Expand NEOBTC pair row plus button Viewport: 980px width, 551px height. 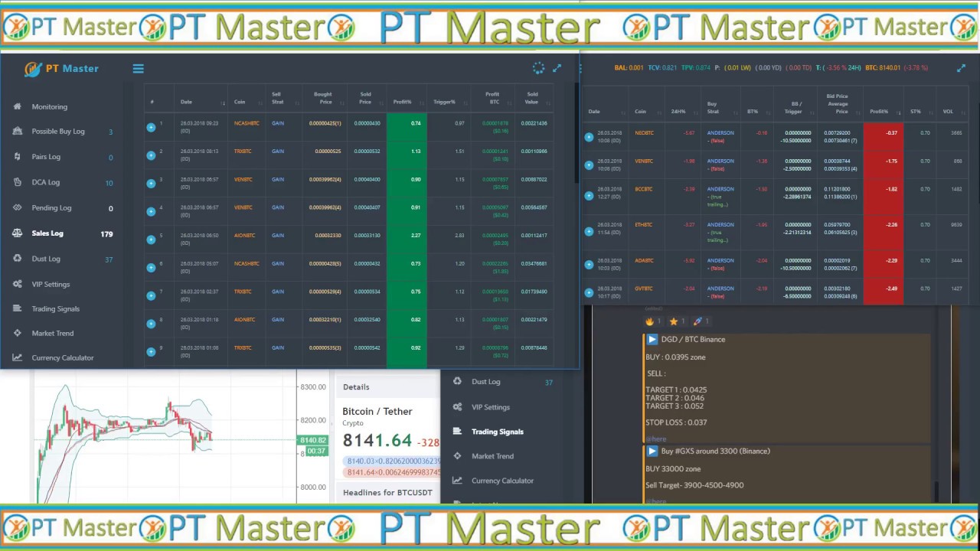[x=589, y=137]
